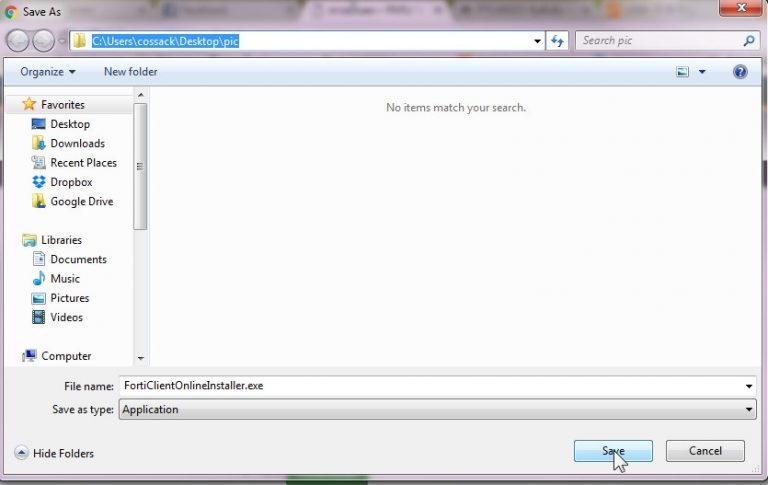Click the Back navigation arrow button

click(18, 41)
